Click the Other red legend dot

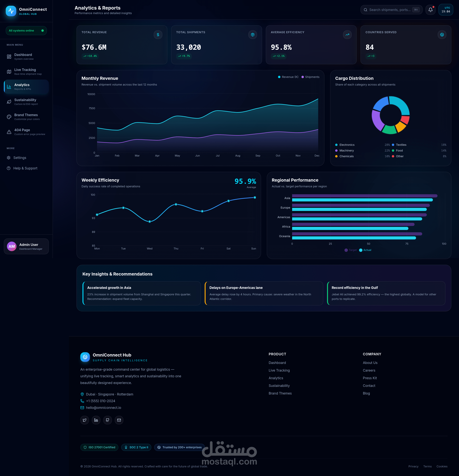coord(393,156)
